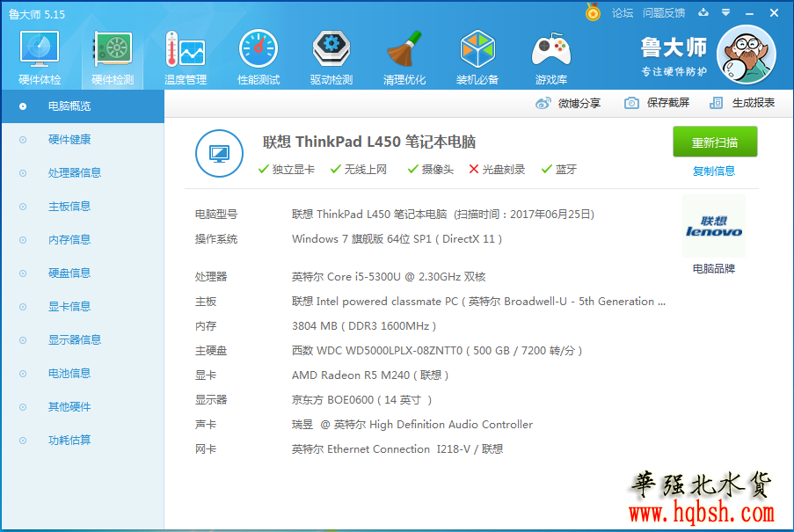Click the hard disk WDC WD5000LPLX value
The height and width of the screenshot is (532, 794).
[x=437, y=351]
